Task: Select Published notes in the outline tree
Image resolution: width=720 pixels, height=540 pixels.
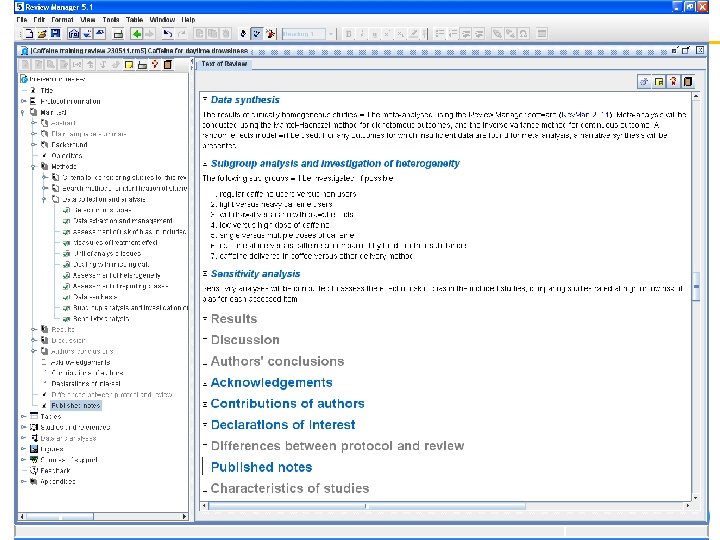Action: [76, 405]
